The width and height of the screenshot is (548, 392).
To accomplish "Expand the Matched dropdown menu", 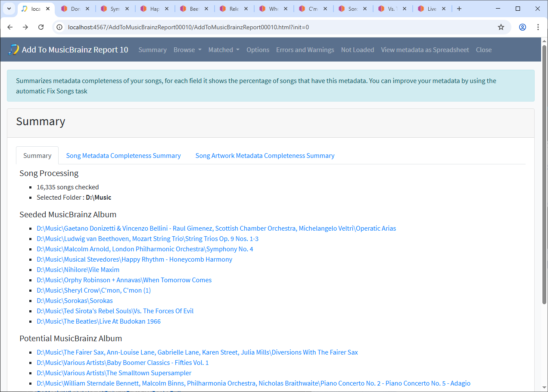I will pos(224,50).
